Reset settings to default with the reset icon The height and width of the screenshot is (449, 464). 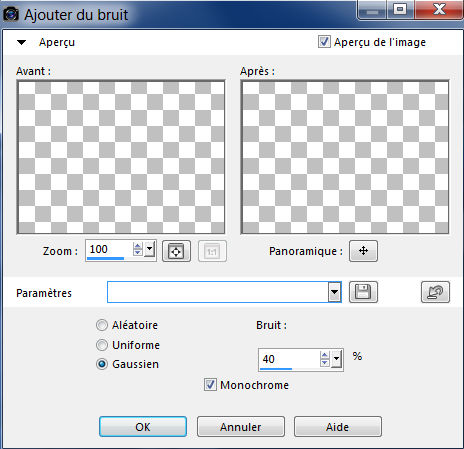pyautogui.click(x=435, y=292)
